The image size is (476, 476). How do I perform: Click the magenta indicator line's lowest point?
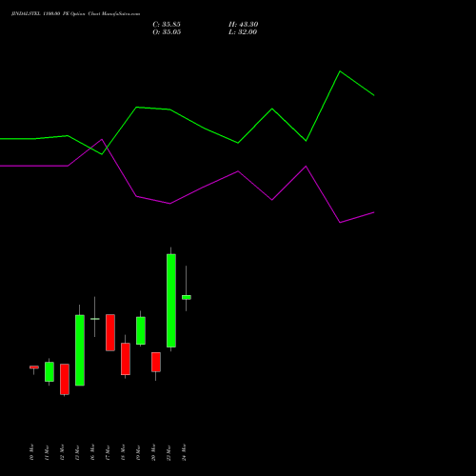340,223
